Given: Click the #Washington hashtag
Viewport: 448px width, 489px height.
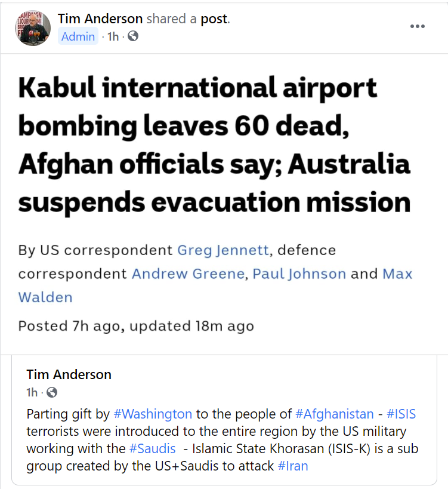Looking at the screenshot, I should click(x=153, y=414).
